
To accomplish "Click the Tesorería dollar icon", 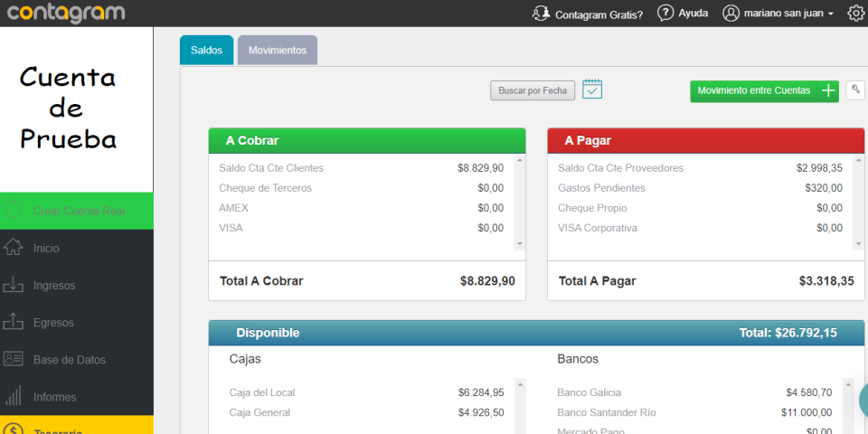I will (x=14, y=430).
